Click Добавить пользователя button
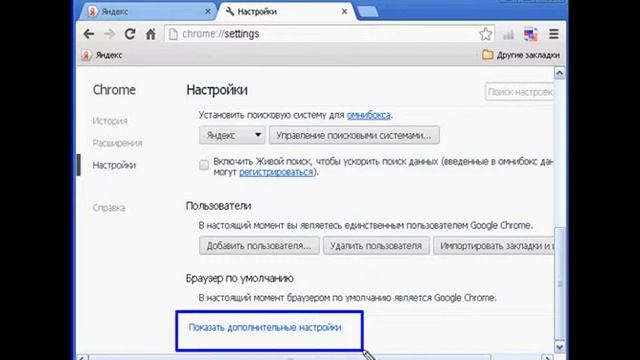 click(x=259, y=246)
